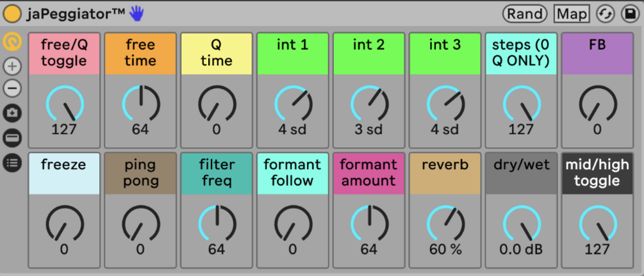Click the filter freq value 64
The height and width of the screenshot is (276, 644).
tap(217, 249)
